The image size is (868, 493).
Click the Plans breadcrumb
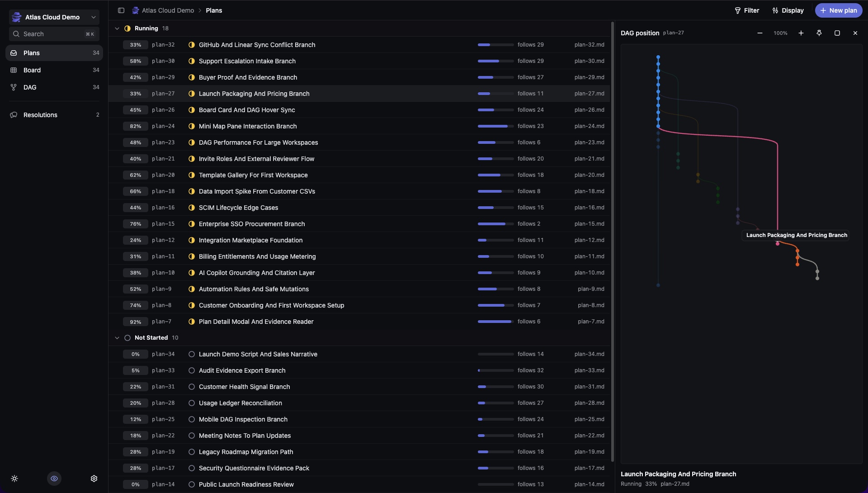pos(214,10)
